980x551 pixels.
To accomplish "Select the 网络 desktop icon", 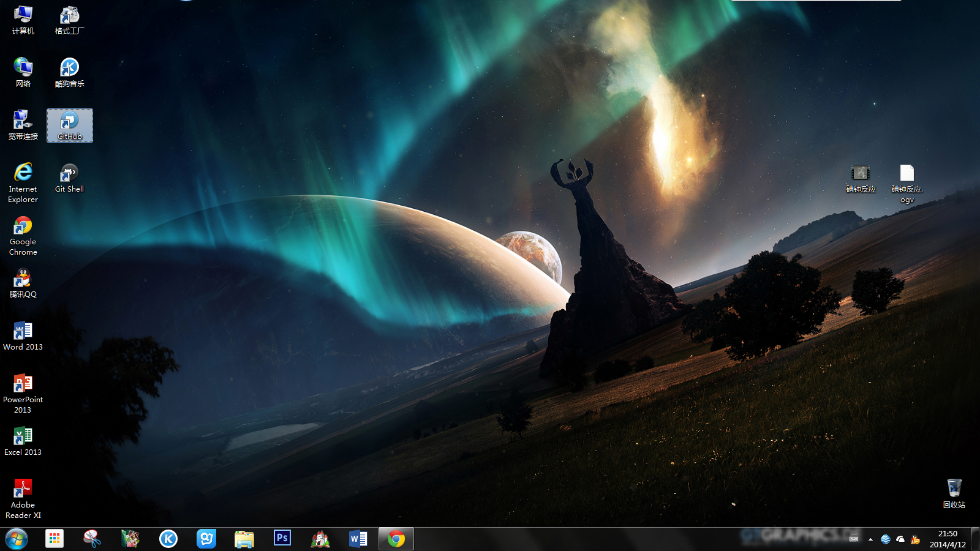I will tap(23, 72).
